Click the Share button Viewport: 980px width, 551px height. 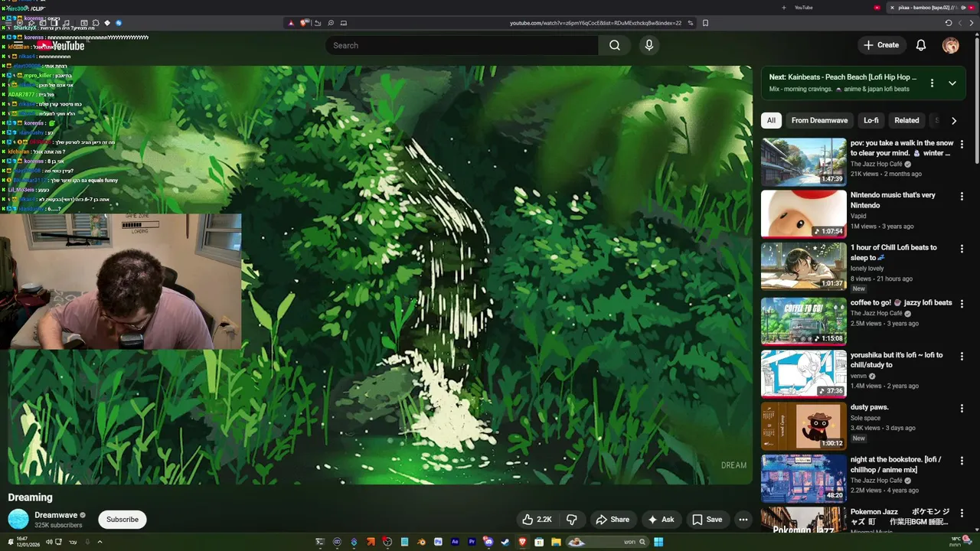coord(612,520)
